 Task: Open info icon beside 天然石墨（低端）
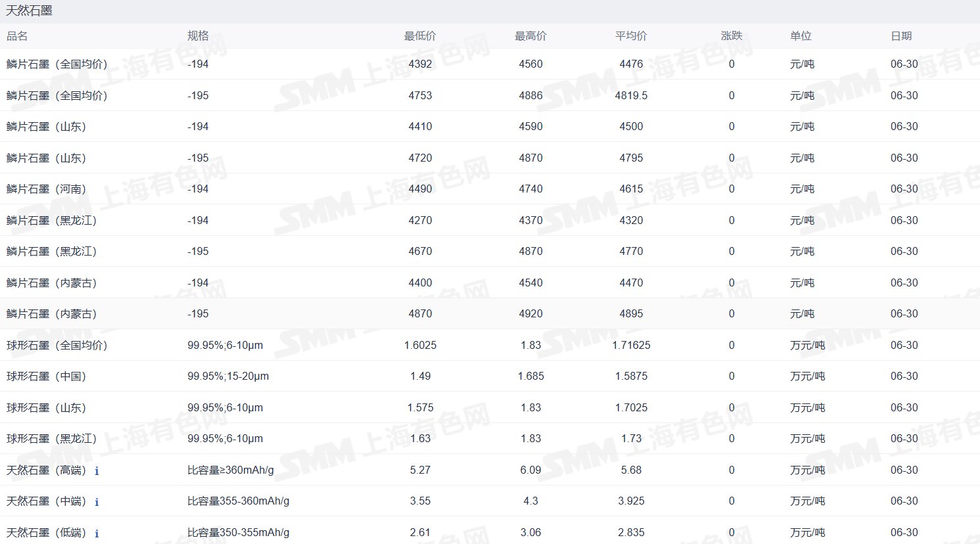click(x=97, y=533)
